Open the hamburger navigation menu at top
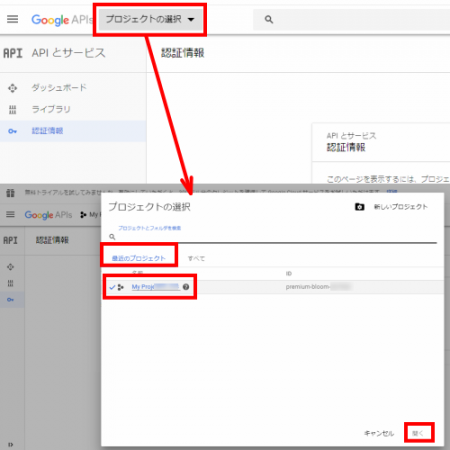Image resolution: width=450 pixels, height=450 pixels. point(13,19)
